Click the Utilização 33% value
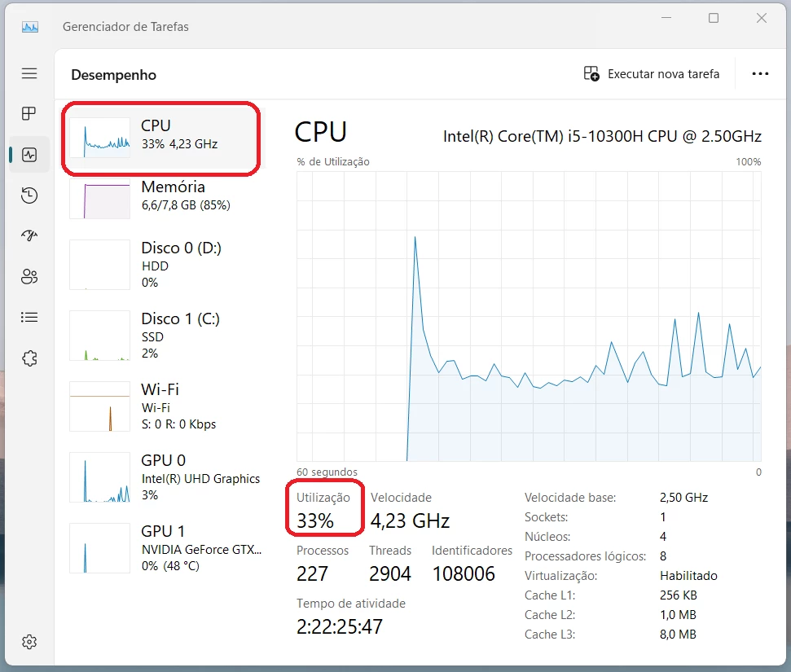 (315, 520)
